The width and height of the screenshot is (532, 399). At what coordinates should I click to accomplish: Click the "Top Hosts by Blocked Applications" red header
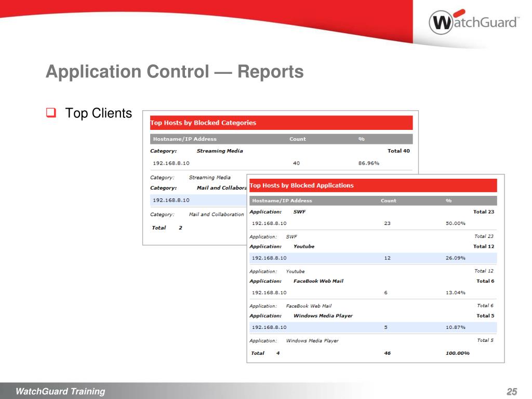point(373,185)
